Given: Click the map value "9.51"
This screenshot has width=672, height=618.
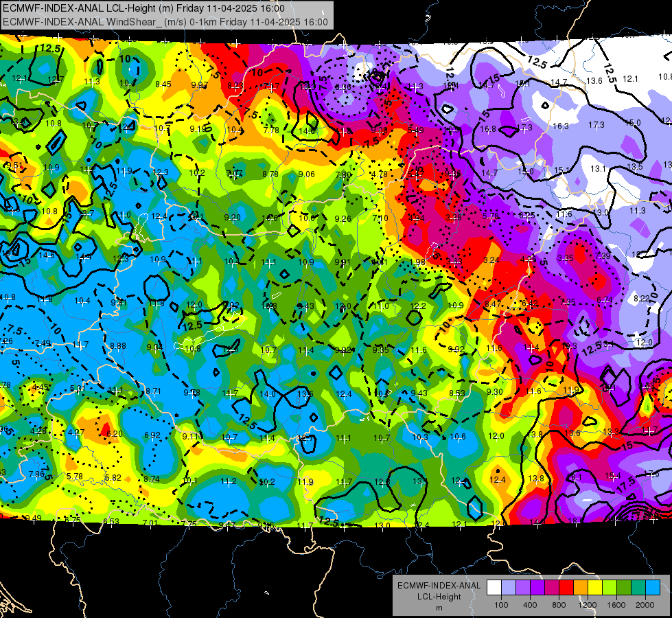Looking at the screenshot, I should [14, 165].
